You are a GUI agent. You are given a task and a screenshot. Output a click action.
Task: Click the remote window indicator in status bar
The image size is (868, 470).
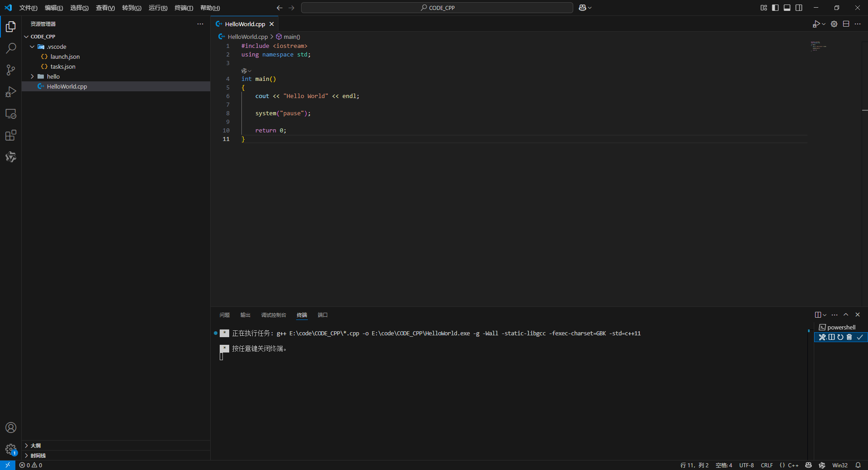(x=8, y=465)
